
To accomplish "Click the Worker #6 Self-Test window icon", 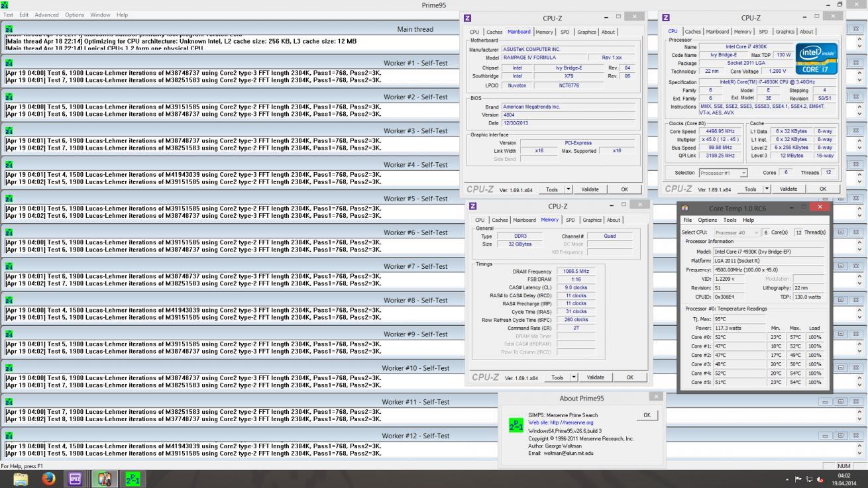I will (x=9, y=232).
